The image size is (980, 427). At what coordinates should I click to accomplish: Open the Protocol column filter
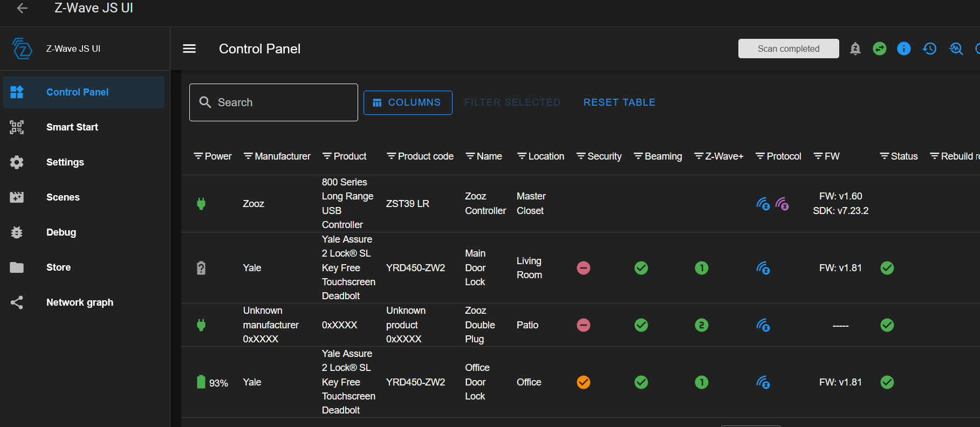tap(760, 156)
